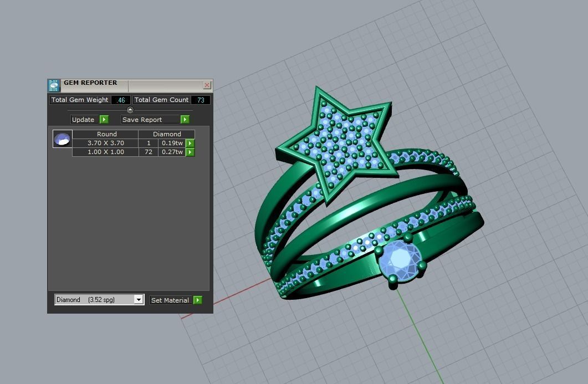Click the Set Material button label
The width and height of the screenshot is (588, 384).
[x=170, y=300]
